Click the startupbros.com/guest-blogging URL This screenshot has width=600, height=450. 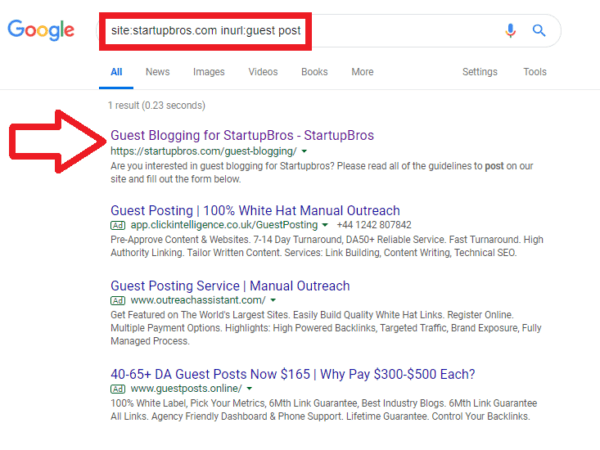point(204,152)
